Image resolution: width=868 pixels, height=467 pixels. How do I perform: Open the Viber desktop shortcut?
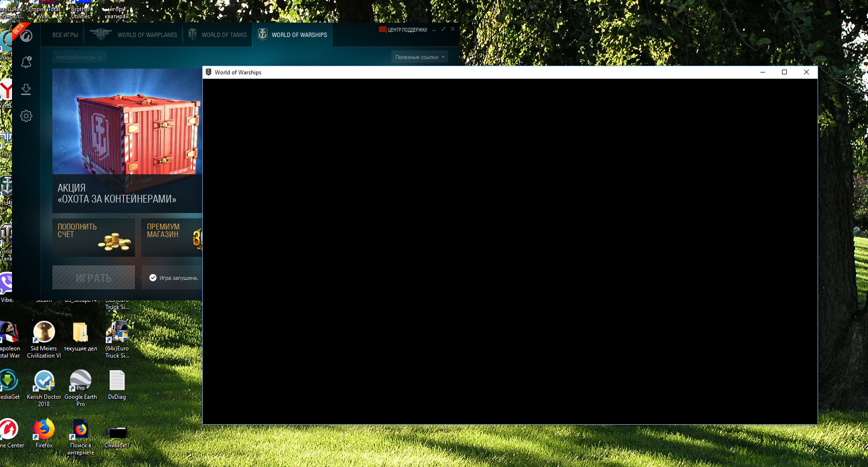(x=6, y=287)
